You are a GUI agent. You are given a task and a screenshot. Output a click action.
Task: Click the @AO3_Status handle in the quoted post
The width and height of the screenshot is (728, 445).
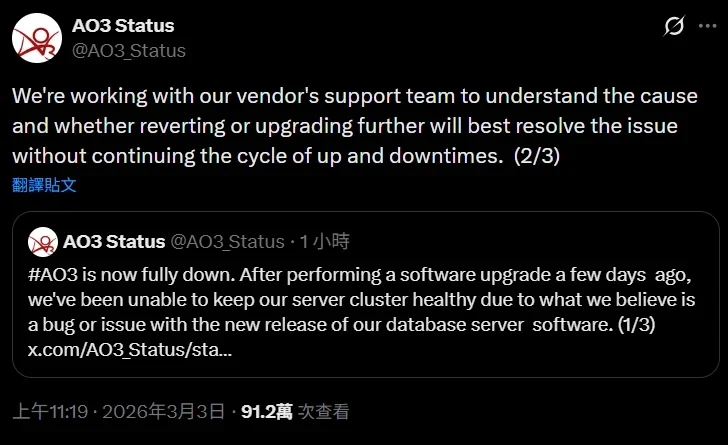point(228,241)
